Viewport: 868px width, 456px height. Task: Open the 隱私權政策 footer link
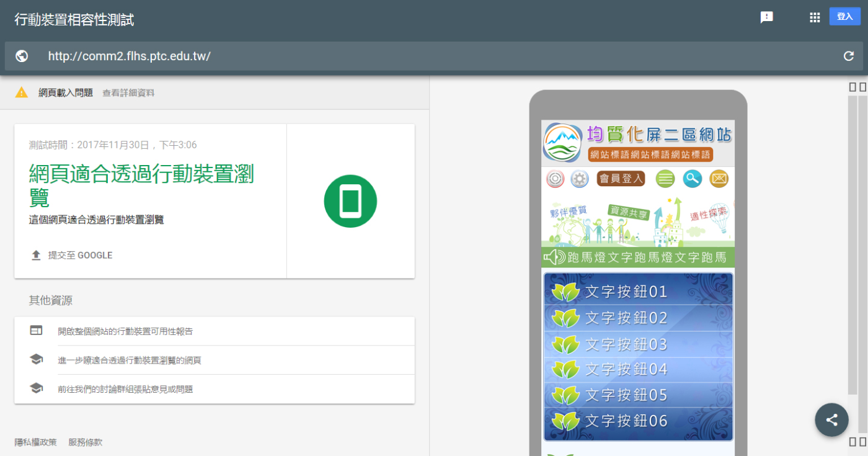point(35,442)
